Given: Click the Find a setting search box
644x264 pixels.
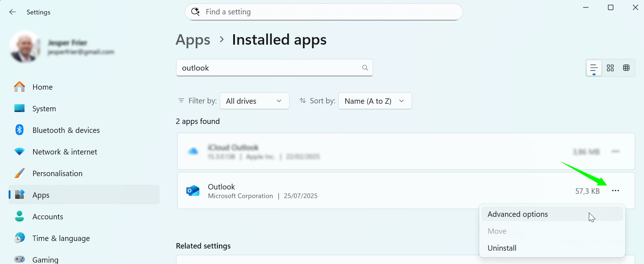Looking at the screenshot, I should click(x=324, y=12).
